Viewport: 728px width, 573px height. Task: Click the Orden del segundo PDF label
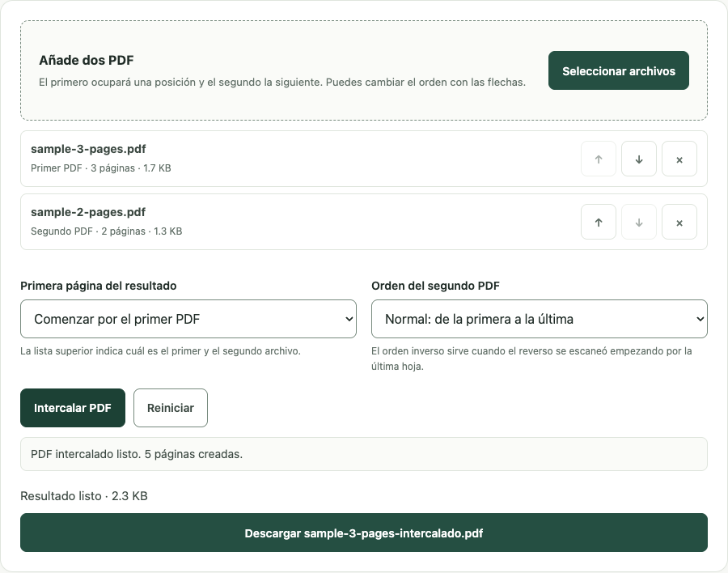[435, 286]
